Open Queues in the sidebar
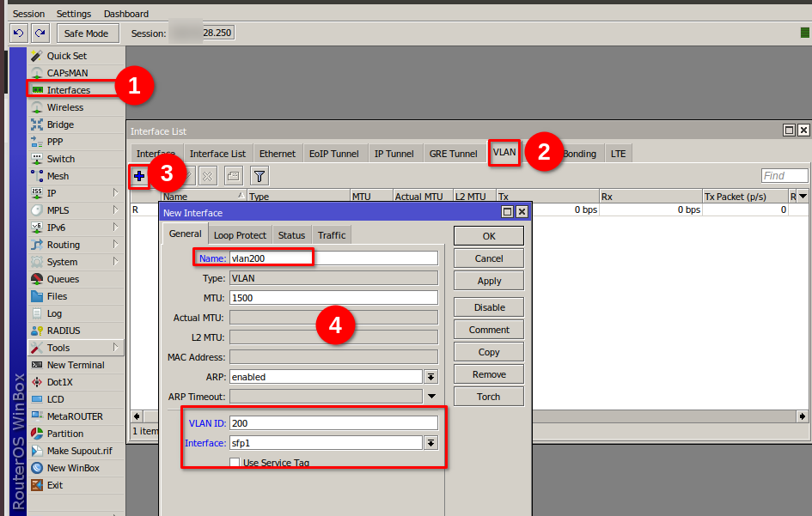The width and height of the screenshot is (812, 516). pyautogui.click(x=63, y=279)
